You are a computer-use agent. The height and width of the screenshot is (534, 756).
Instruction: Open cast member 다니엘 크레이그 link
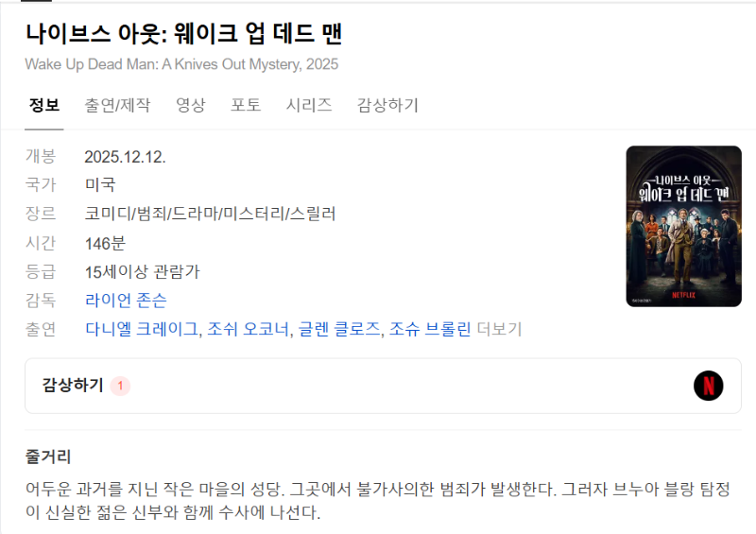142,329
